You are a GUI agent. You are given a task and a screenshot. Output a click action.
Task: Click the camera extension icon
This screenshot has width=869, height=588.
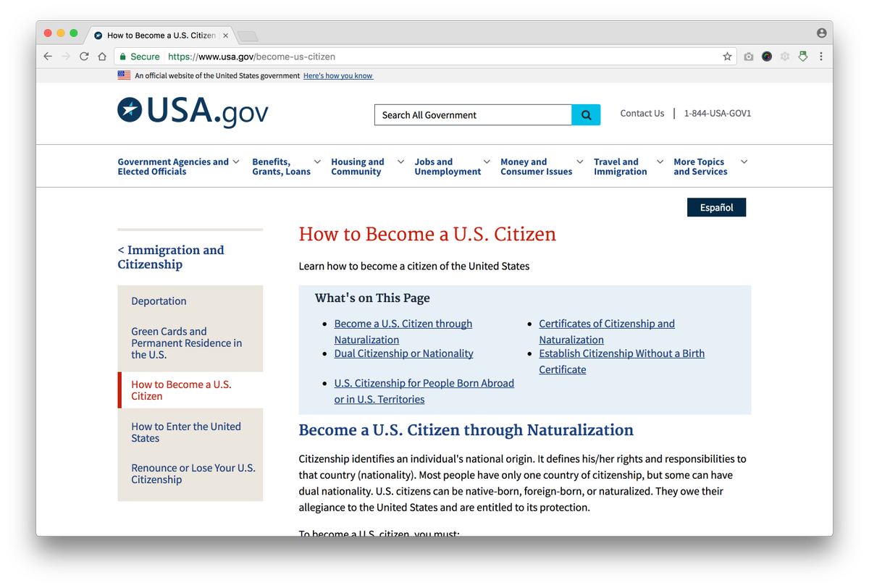[749, 56]
